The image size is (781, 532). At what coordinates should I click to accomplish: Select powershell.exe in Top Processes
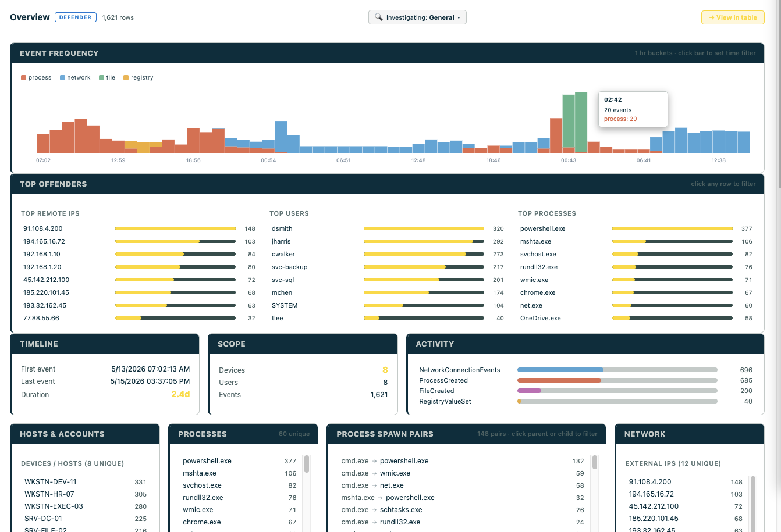636,228
